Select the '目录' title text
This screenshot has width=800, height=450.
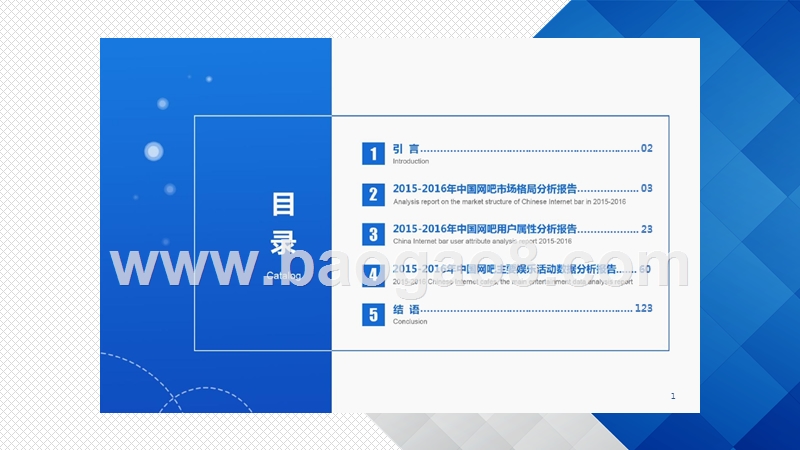click(283, 223)
